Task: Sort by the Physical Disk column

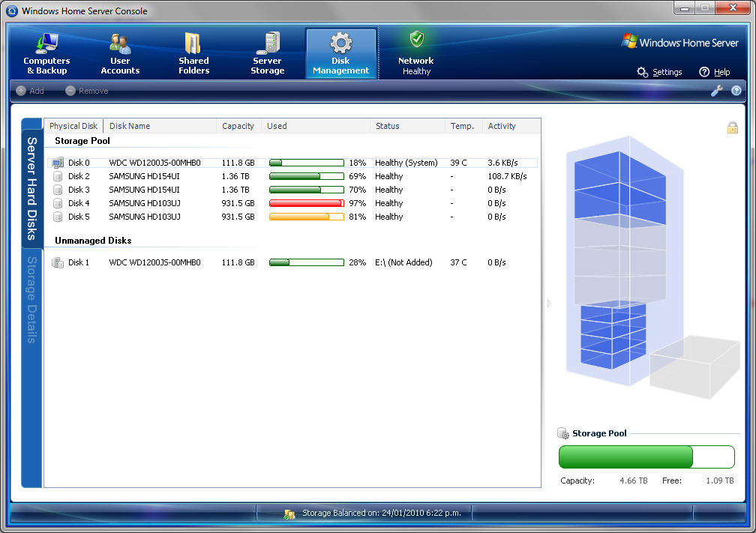Action: coord(73,126)
